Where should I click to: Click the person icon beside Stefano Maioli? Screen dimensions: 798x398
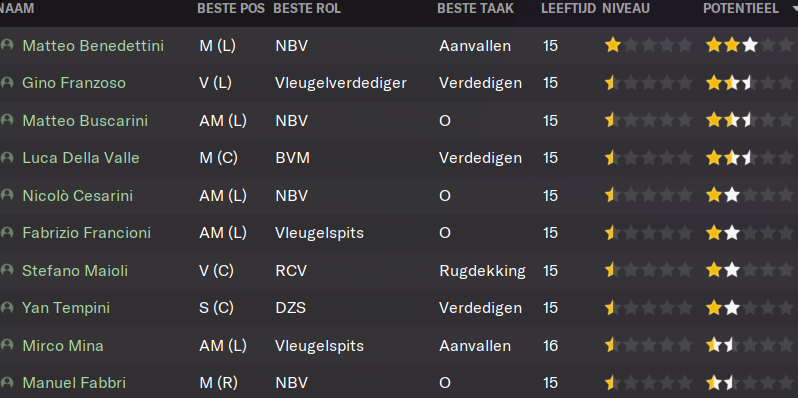(7, 270)
